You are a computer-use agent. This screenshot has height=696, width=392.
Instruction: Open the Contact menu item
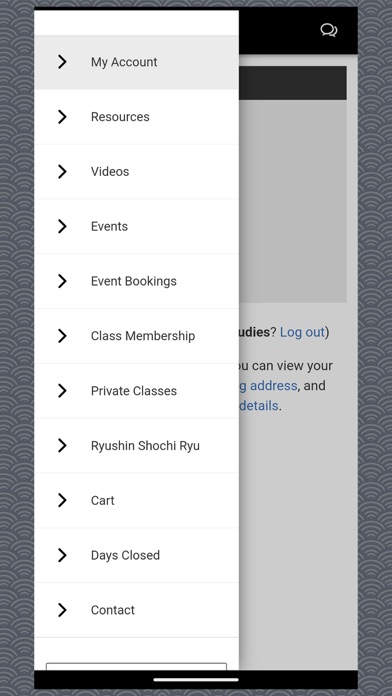point(136,610)
